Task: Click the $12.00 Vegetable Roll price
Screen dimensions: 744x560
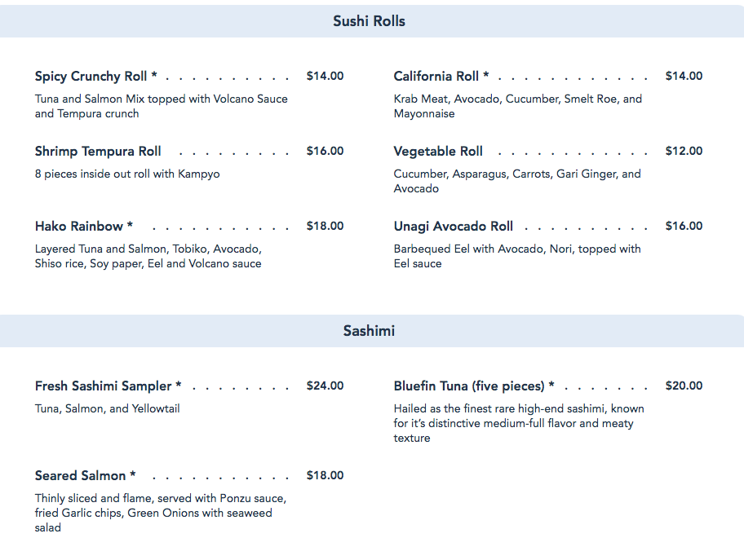Action: click(x=684, y=152)
